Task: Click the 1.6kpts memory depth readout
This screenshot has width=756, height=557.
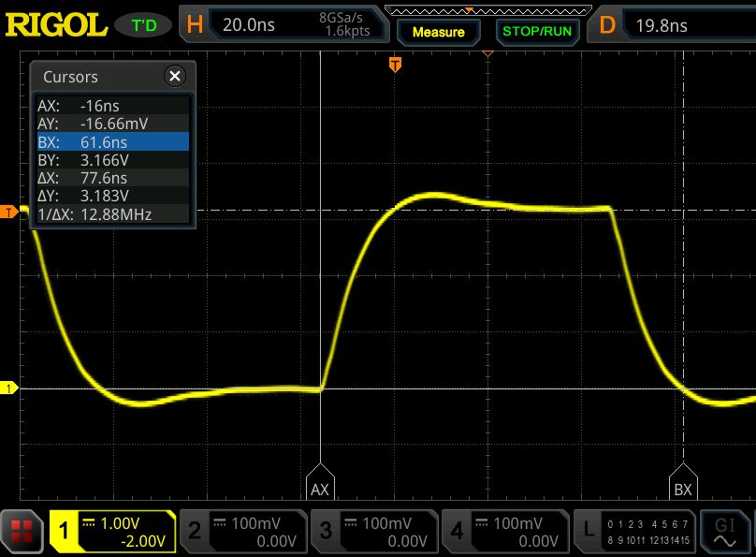Action: coord(347,31)
